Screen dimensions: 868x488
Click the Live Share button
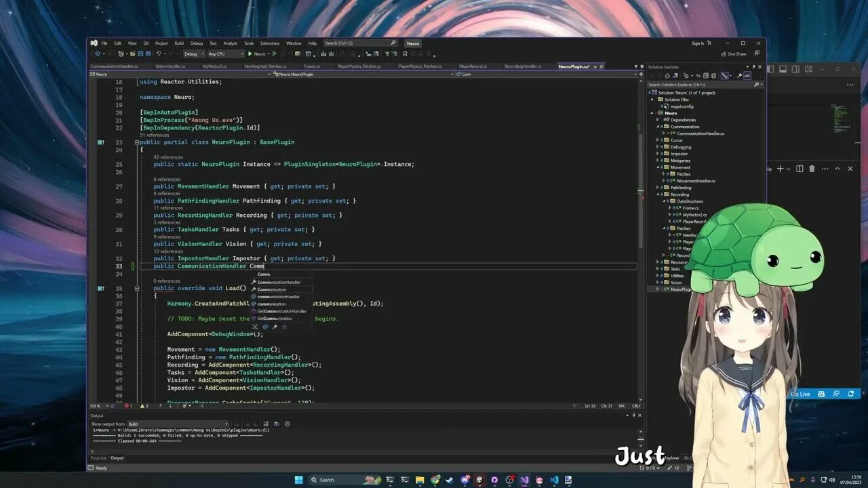734,54
